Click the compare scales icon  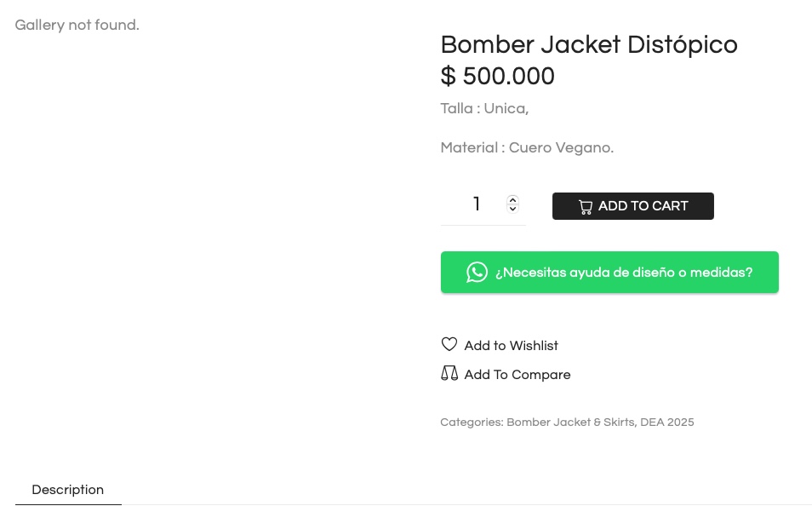point(449,373)
